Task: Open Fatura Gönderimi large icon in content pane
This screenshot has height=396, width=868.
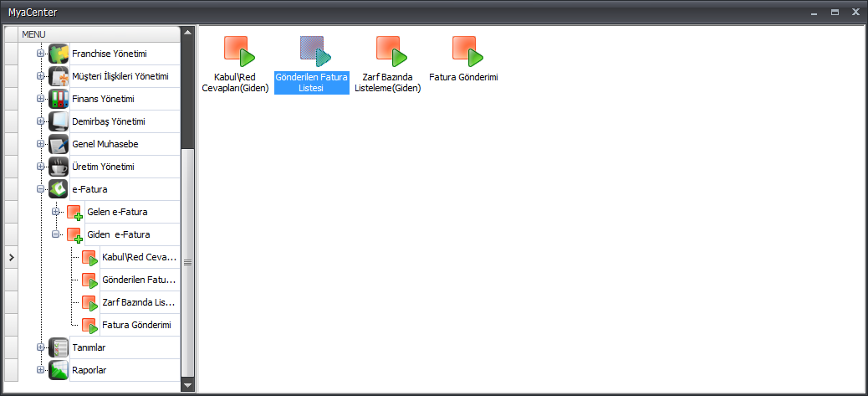Action: click(x=467, y=50)
